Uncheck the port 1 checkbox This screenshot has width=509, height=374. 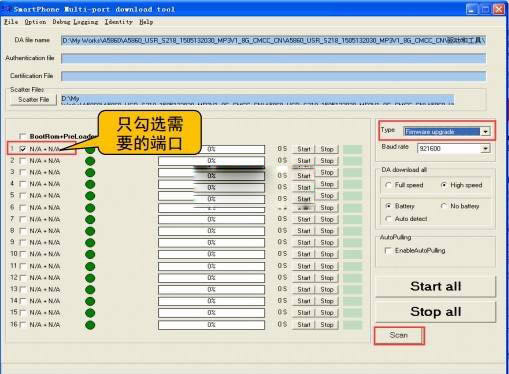[23, 149]
